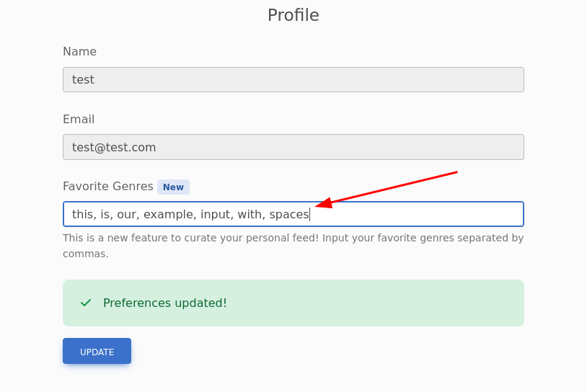Click in the empty area of the Favorite Genres field
The width and height of the screenshot is (587, 392).
click(x=418, y=214)
